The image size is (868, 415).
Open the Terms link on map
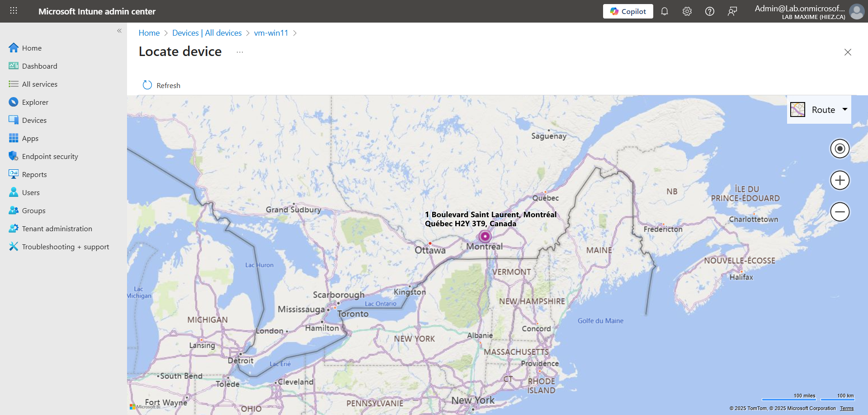[847, 408]
